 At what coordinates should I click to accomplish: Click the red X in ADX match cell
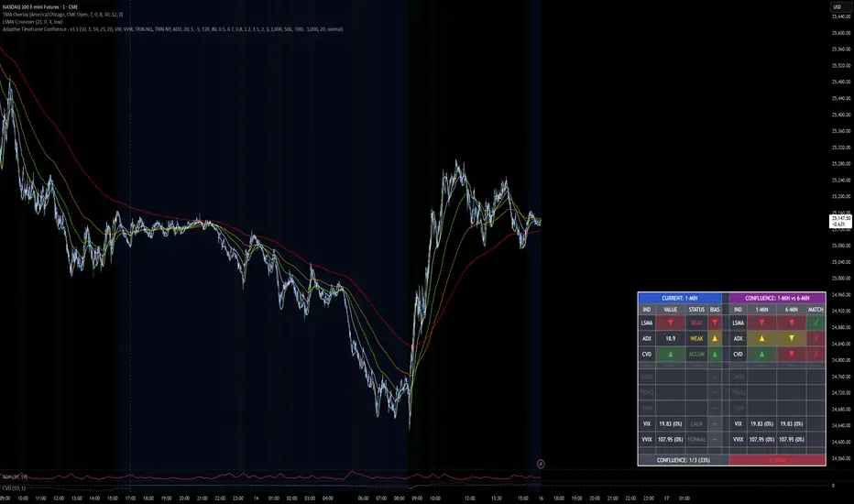[816, 339]
